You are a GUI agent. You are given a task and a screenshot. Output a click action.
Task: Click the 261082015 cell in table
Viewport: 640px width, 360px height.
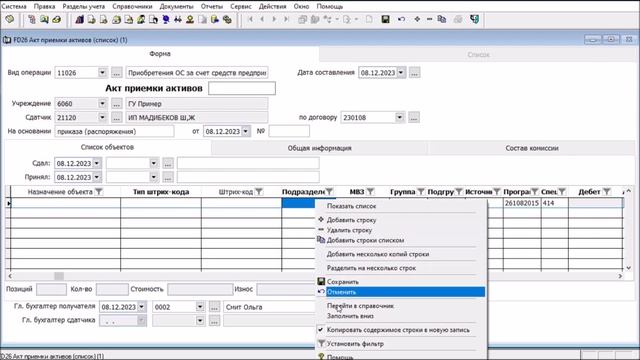(x=522, y=203)
